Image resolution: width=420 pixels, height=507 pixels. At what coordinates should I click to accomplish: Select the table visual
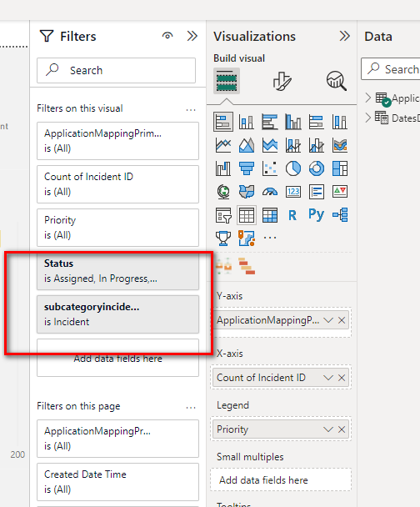[x=247, y=215]
